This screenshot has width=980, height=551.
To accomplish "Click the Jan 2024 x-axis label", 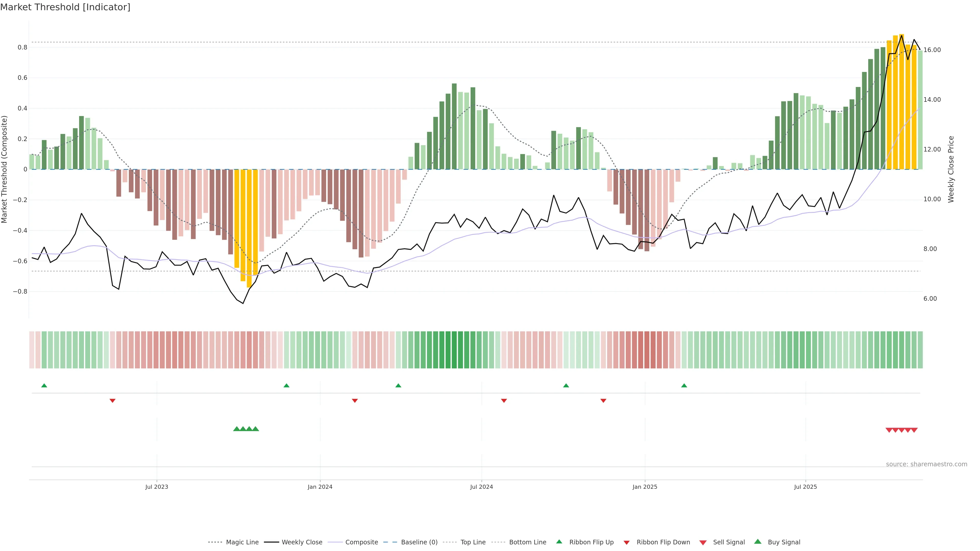I will click(x=320, y=487).
